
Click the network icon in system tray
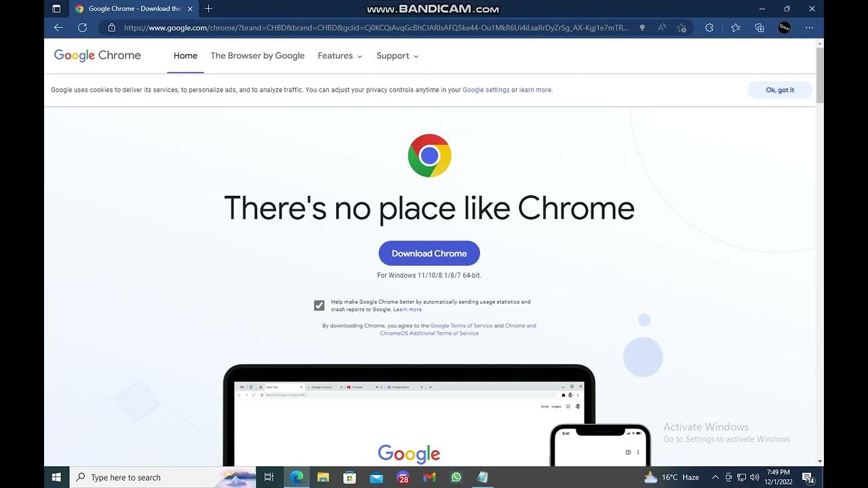tap(741, 477)
